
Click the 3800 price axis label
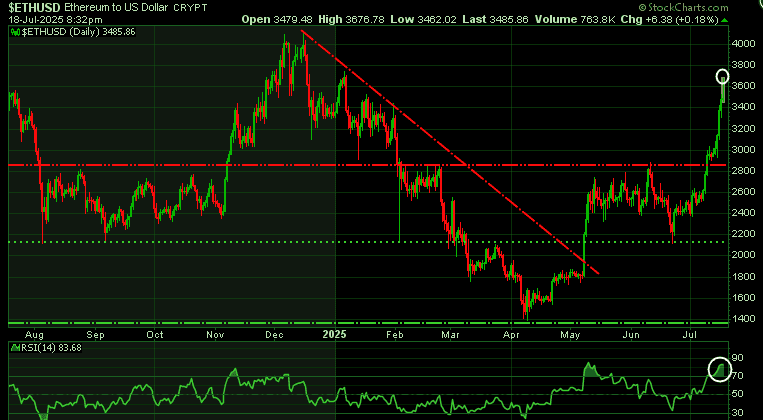click(745, 65)
